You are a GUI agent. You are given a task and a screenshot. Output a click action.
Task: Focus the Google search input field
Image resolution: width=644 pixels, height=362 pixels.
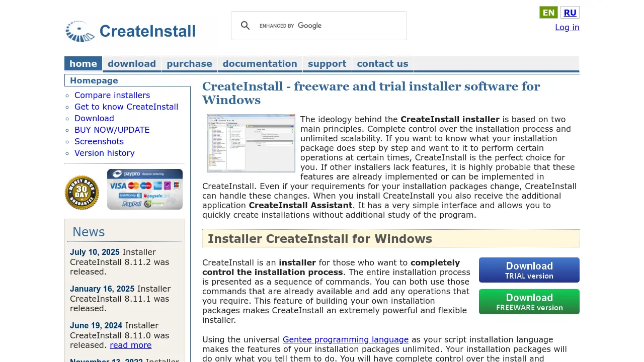pyautogui.click(x=330, y=26)
